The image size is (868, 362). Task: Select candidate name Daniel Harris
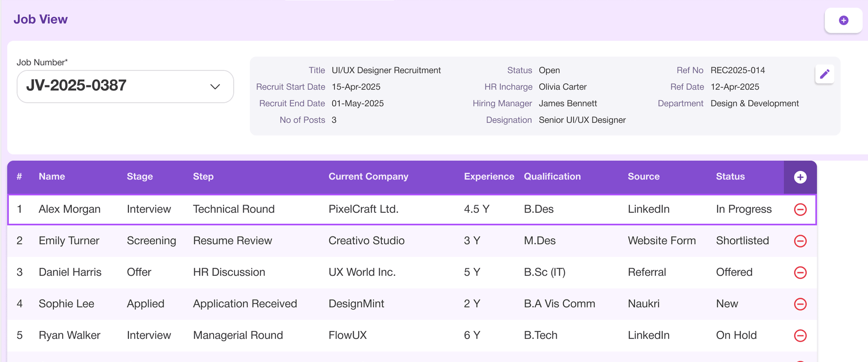70,272
